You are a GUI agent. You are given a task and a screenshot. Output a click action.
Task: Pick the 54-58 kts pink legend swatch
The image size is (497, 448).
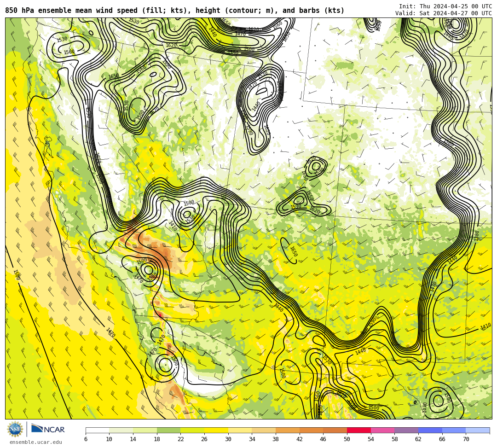(382, 430)
